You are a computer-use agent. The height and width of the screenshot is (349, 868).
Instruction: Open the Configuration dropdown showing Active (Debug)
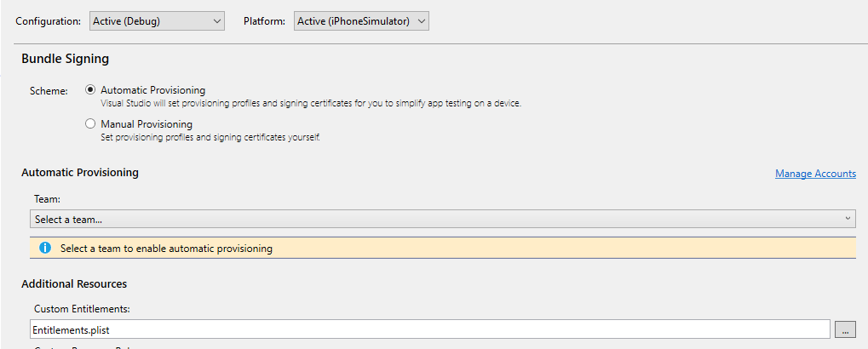coord(157,21)
